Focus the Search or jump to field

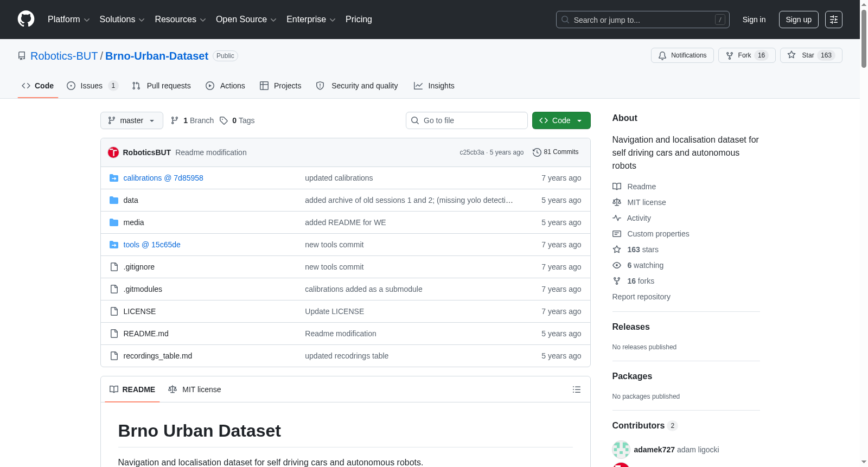coord(643,20)
